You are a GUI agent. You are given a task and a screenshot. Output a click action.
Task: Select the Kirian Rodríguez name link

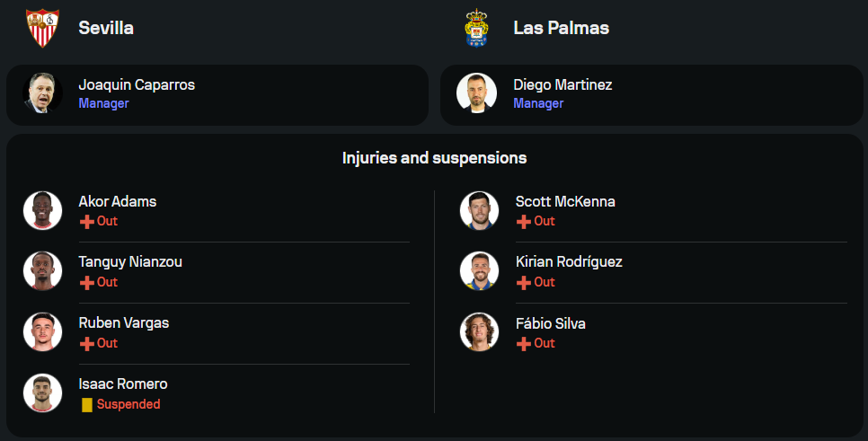[x=569, y=262]
